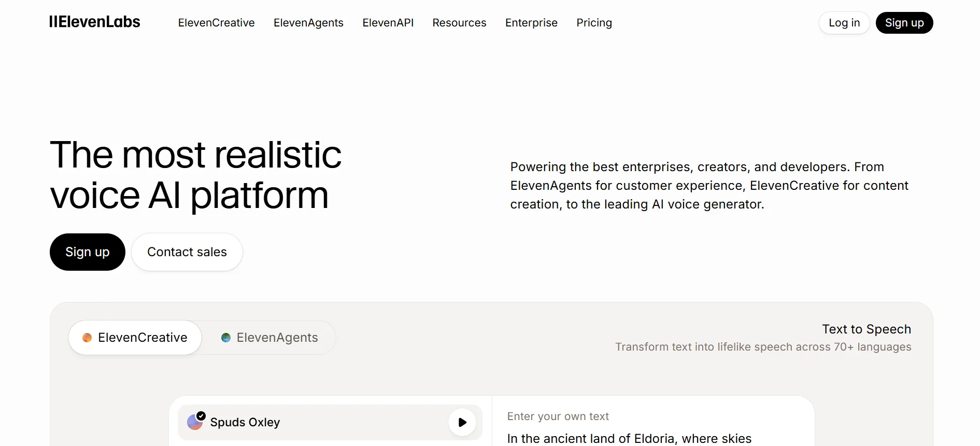
Task: Open ElevenAPI from the navigation bar
Action: click(x=388, y=23)
